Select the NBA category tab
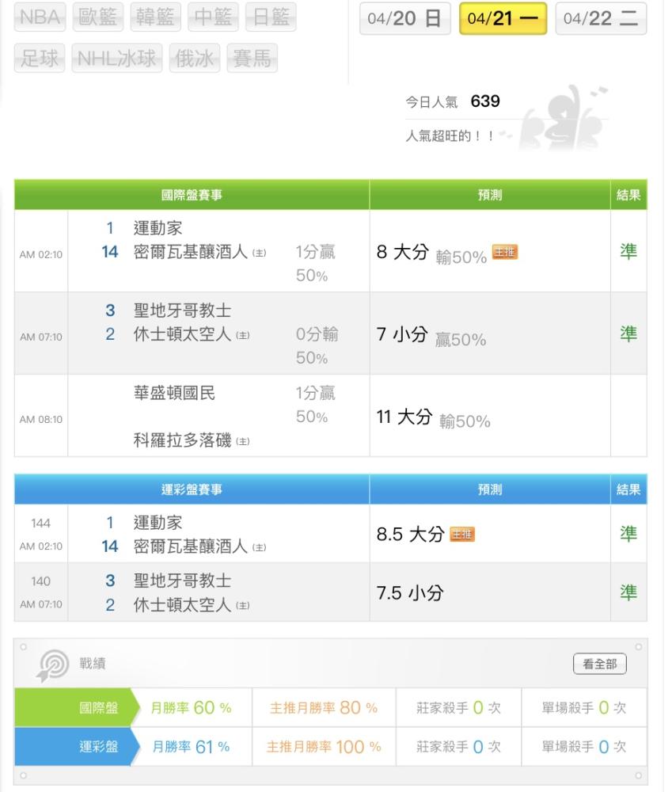Image resolution: width=672 pixels, height=792 pixels. 40,17
